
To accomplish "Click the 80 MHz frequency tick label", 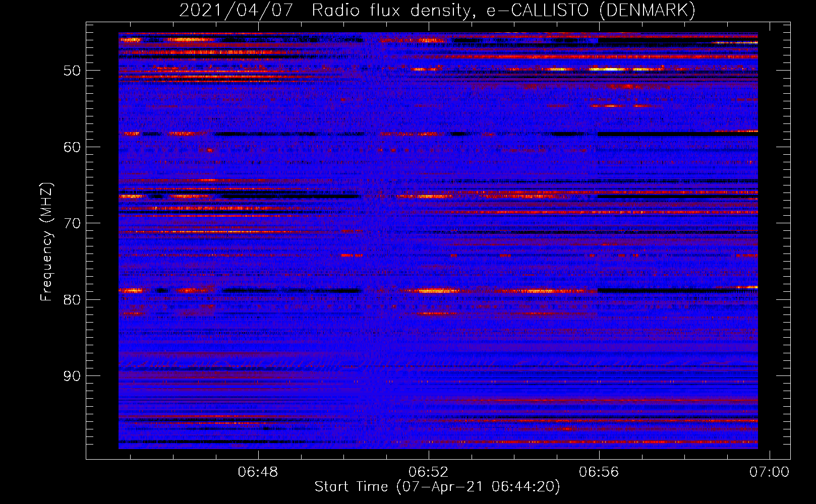I will pyautogui.click(x=72, y=300).
